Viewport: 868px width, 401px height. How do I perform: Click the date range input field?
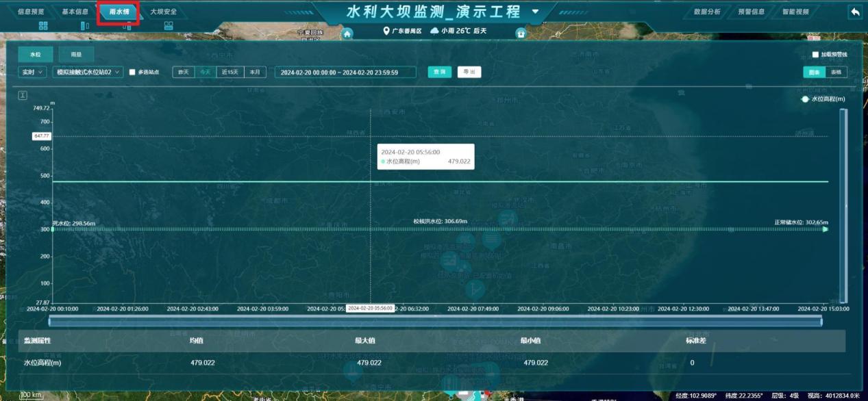pos(345,72)
